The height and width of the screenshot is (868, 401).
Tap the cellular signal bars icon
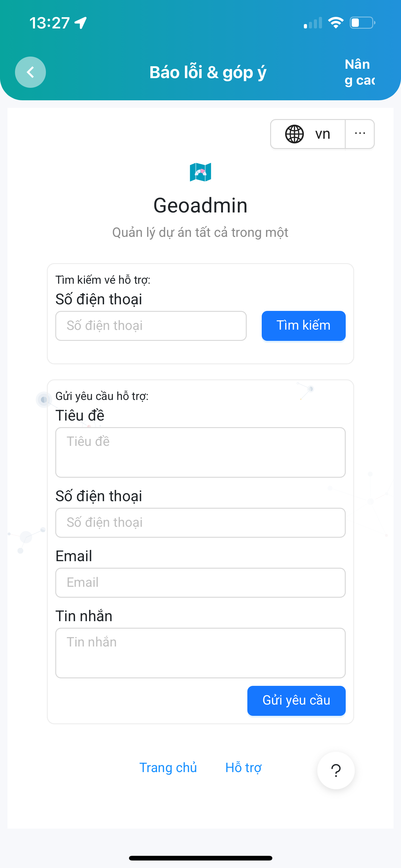[x=312, y=23]
